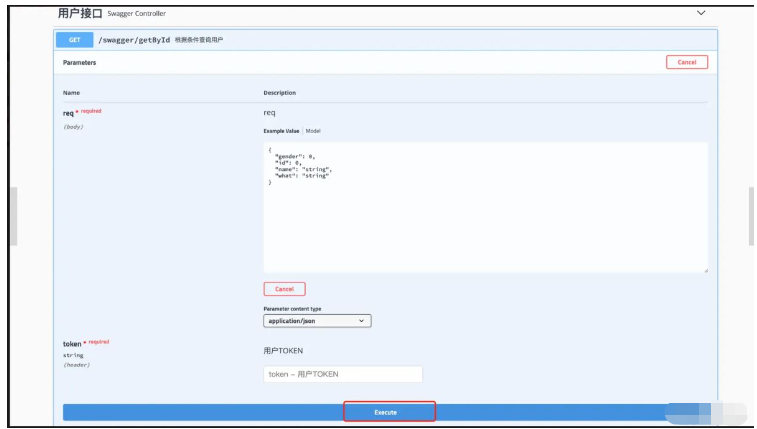This screenshot has height=429, width=757.
Task: Switch to the Example Value tab
Action: point(281,131)
